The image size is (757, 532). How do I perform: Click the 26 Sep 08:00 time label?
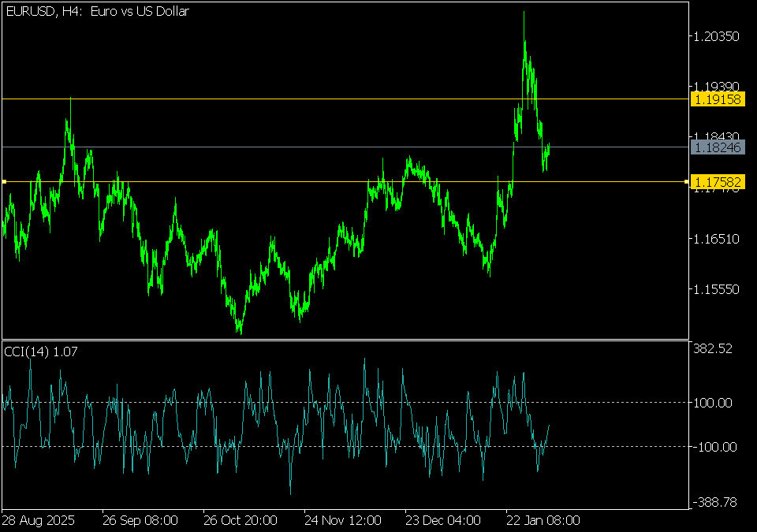140,521
